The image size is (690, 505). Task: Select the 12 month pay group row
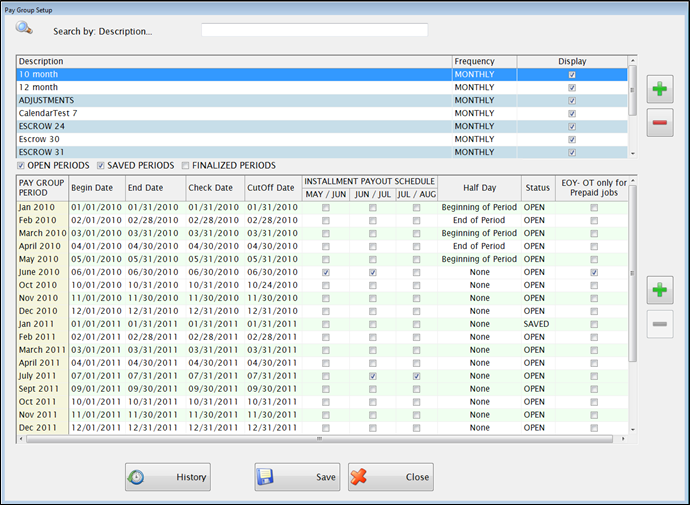322,88
